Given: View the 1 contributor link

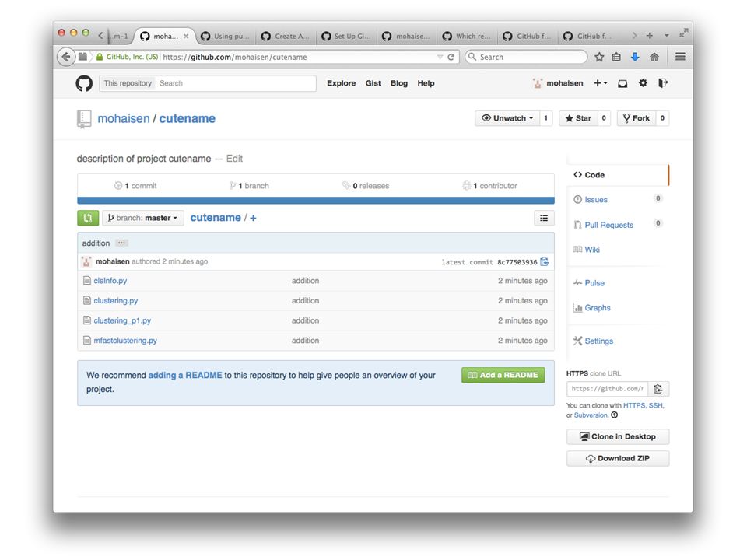Looking at the screenshot, I should (489, 186).
